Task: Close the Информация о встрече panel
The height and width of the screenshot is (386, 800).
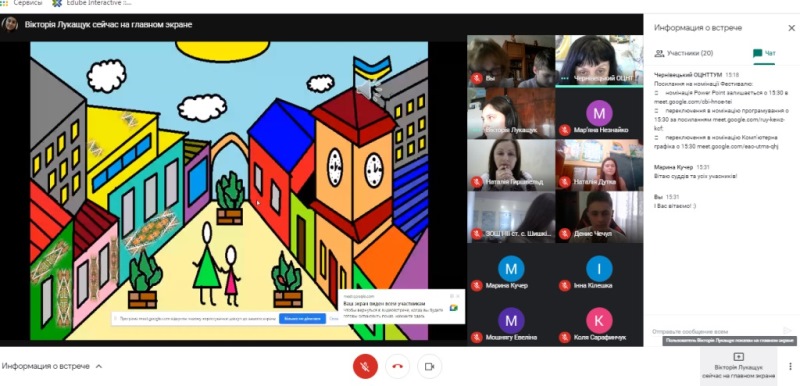Action: (791, 28)
